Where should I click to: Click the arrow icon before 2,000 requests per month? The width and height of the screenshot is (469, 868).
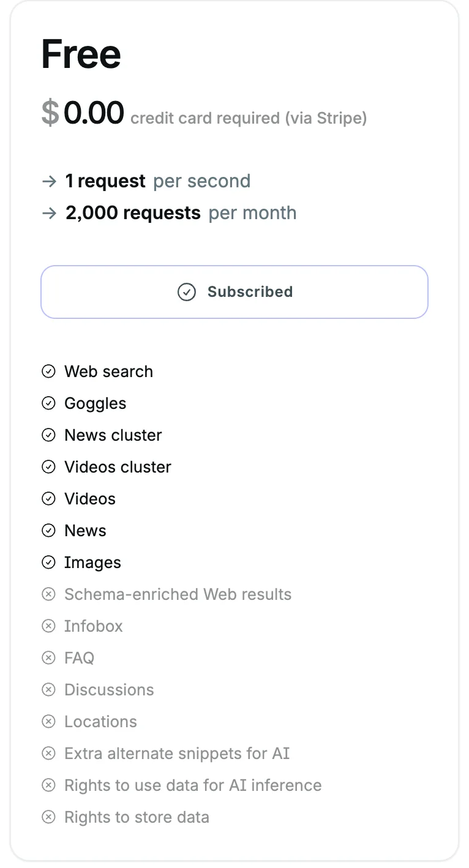[50, 213]
